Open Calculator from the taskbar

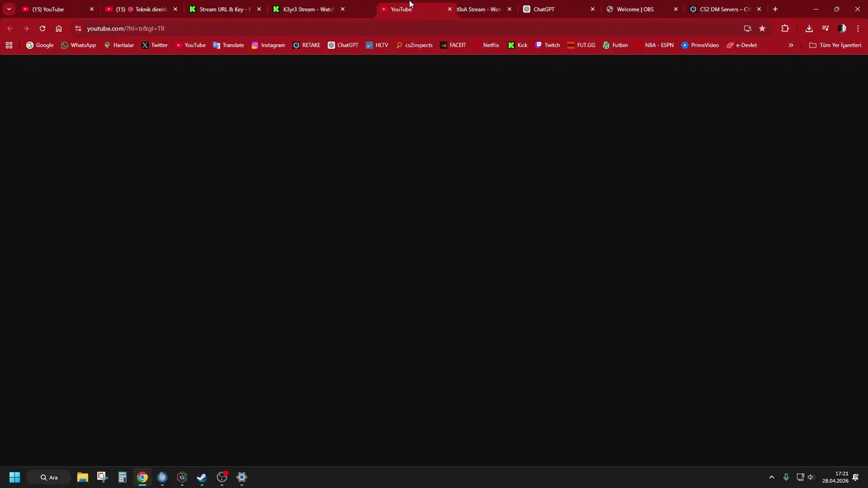122,477
